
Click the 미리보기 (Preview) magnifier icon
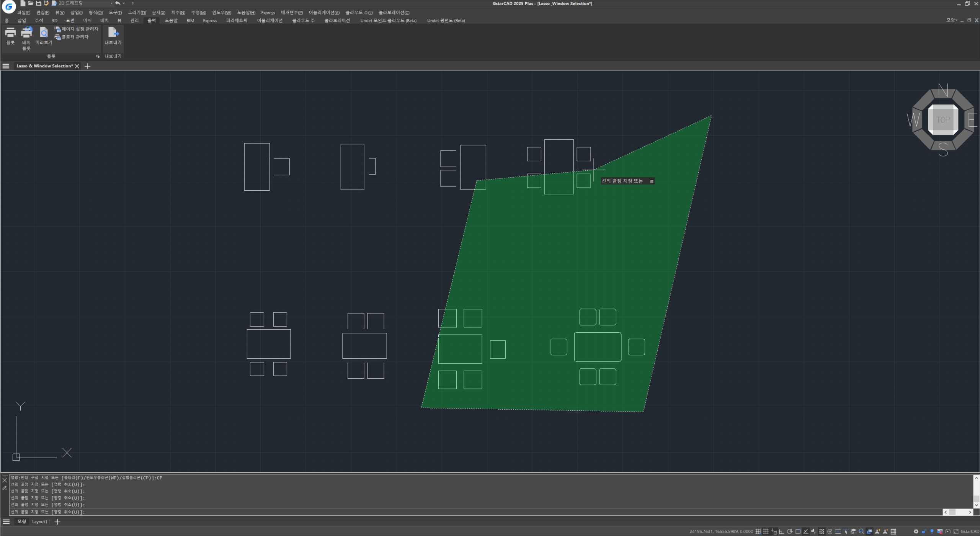pos(44,33)
